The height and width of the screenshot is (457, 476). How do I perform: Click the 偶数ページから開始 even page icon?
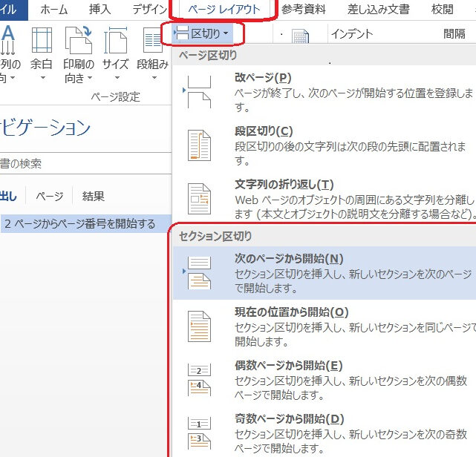tap(199, 380)
